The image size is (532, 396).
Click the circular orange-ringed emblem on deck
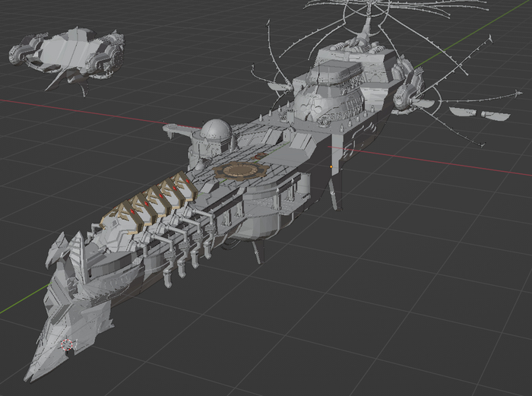coord(237,170)
